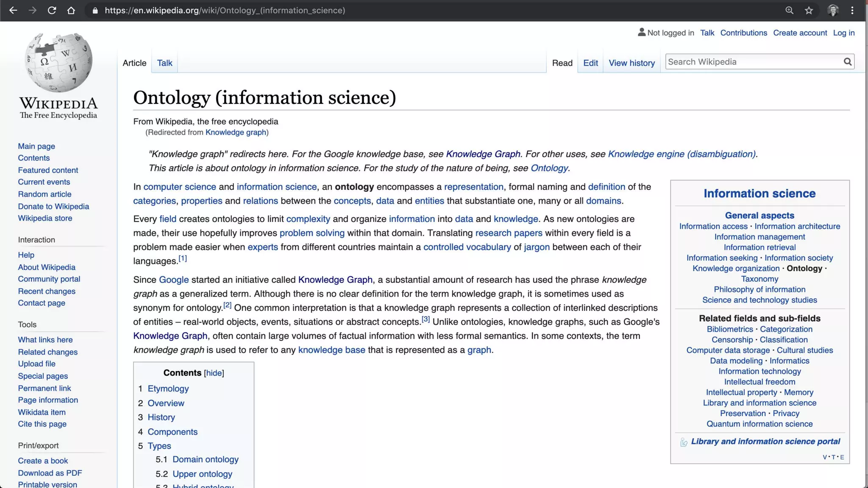The height and width of the screenshot is (488, 868).
Task: Jump to Etymology section in Contents
Action: (x=168, y=388)
